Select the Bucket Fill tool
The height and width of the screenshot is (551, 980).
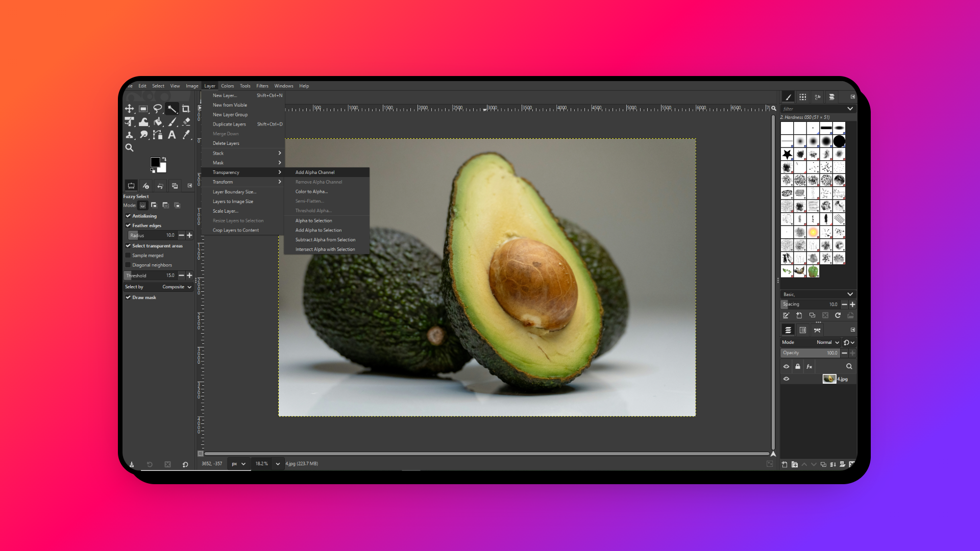[158, 122]
